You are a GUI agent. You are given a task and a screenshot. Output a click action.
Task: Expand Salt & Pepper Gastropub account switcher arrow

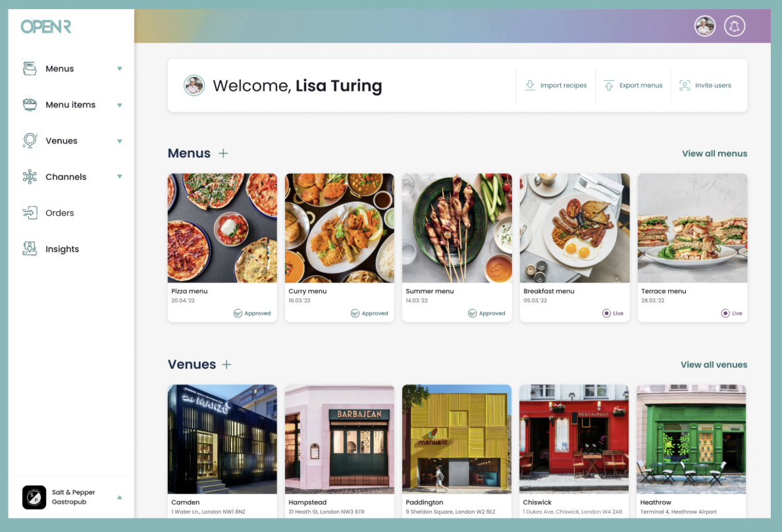120,497
